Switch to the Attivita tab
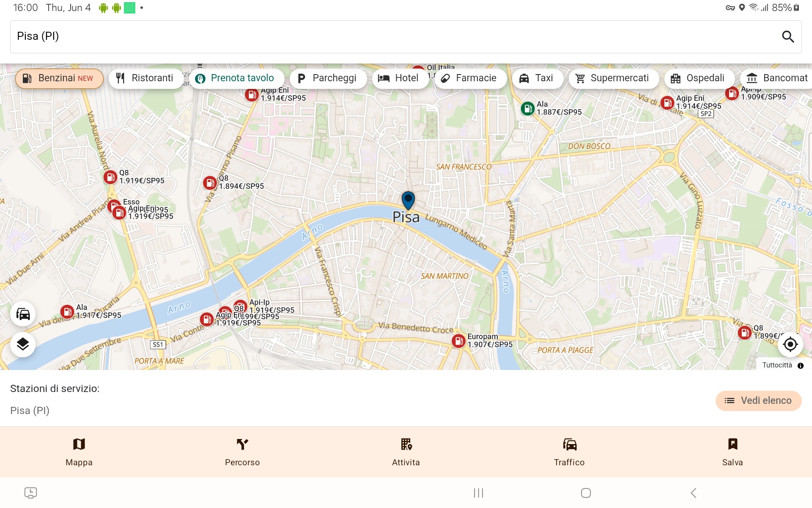 point(406,452)
